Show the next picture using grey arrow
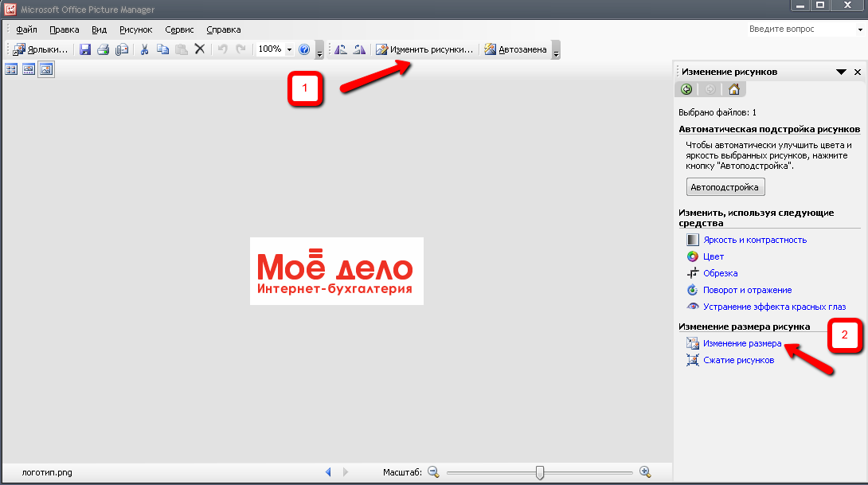Screen dimensions: 868x485 tap(346, 471)
